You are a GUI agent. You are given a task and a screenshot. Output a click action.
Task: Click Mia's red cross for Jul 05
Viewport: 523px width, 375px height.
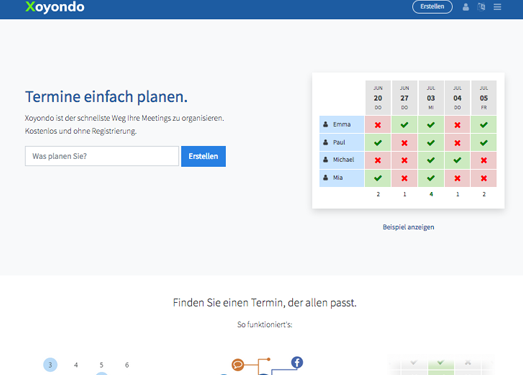point(484,178)
